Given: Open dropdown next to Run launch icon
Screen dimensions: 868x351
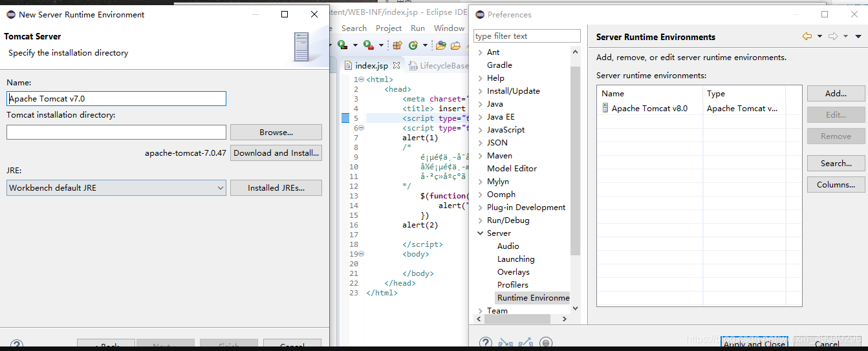Looking at the screenshot, I should pyautogui.click(x=355, y=45).
